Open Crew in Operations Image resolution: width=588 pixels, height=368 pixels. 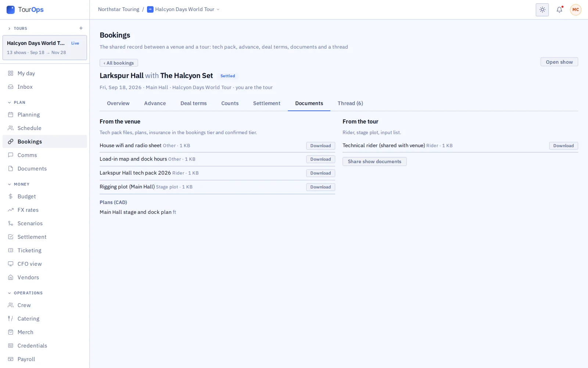[x=44, y=305]
